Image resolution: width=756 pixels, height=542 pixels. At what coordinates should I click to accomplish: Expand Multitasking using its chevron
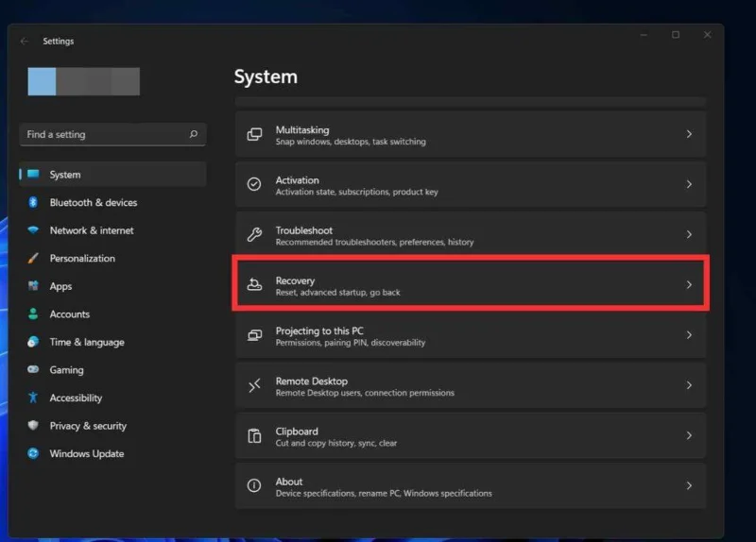(690, 134)
